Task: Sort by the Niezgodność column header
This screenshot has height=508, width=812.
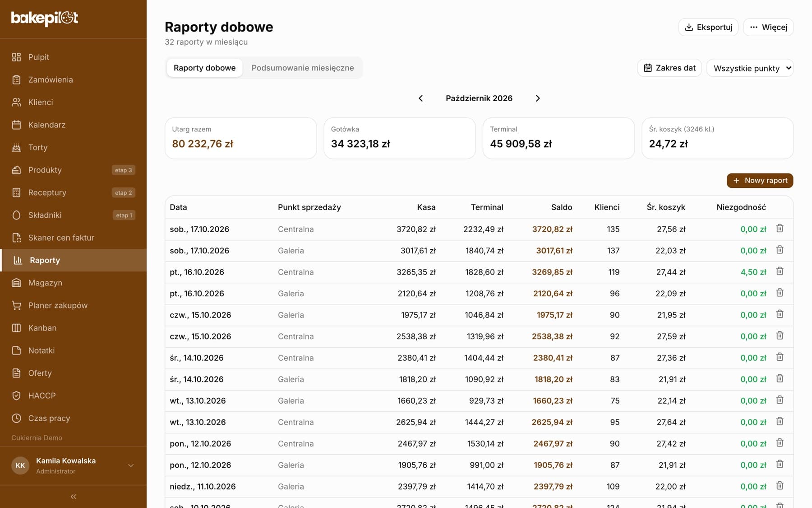Action: click(741, 207)
